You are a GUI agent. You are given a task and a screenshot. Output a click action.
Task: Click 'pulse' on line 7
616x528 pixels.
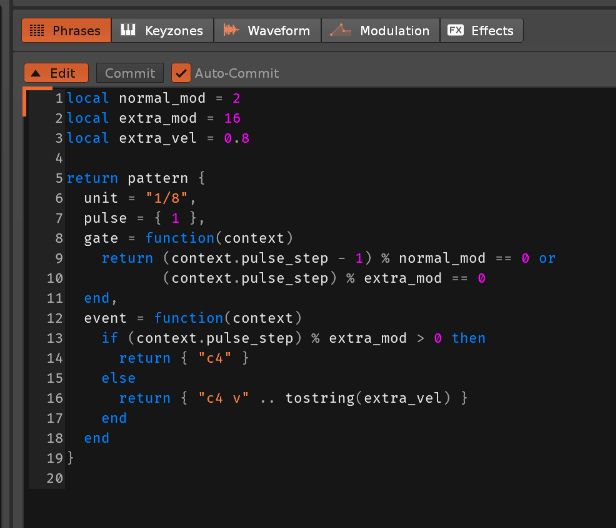tap(105, 218)
